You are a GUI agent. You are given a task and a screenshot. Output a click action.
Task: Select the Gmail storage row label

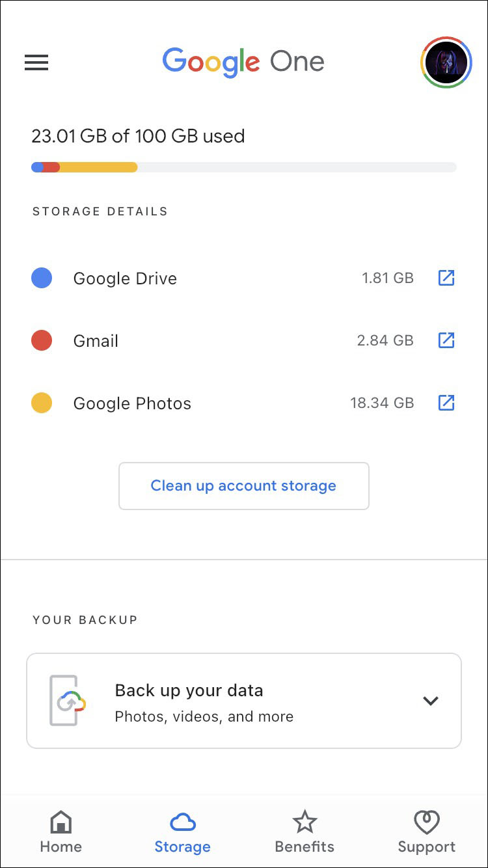pyautogui.click(x=96, y=341)
